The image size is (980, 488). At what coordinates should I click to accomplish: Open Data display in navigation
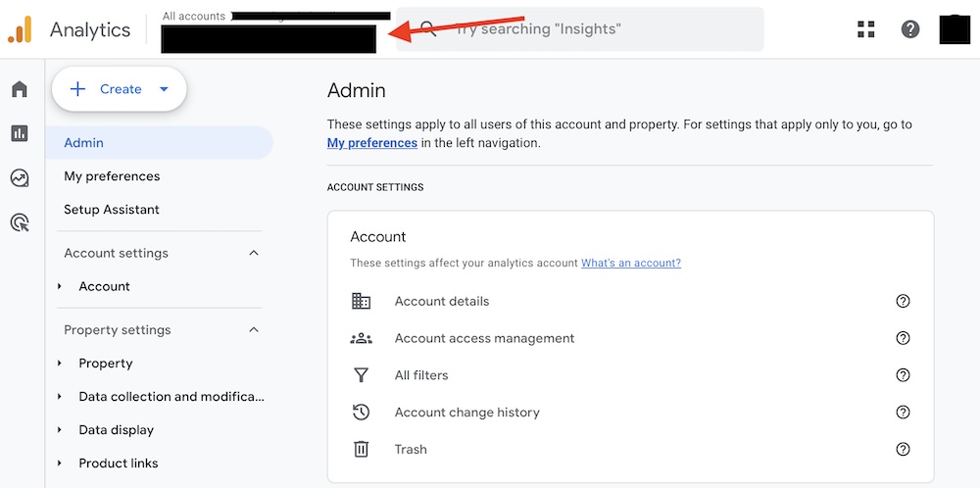point(117,430)
